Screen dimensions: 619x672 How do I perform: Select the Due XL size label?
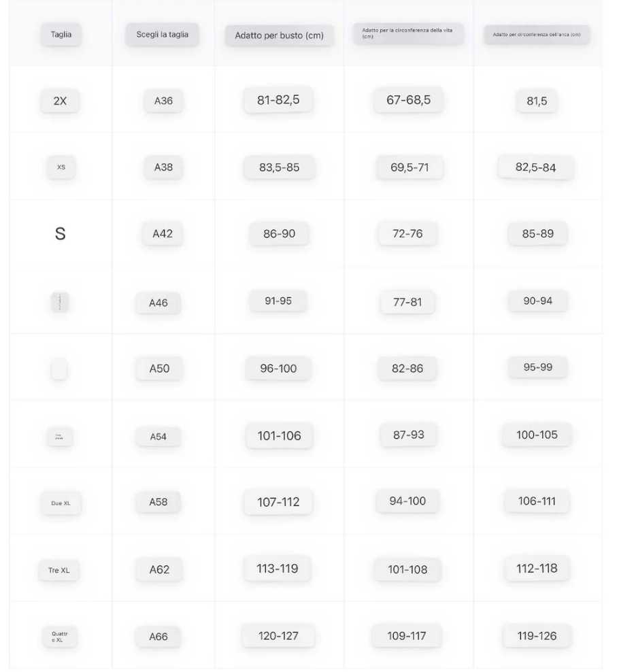[61, 503]
